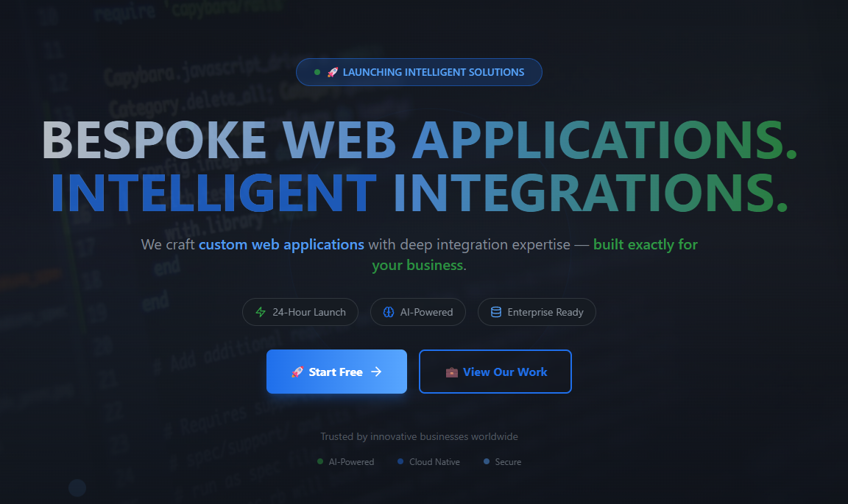This screenshot has width=848, height=504.
Task: Click the blue dot next to Cloud Native
Action: coord(400,461)
